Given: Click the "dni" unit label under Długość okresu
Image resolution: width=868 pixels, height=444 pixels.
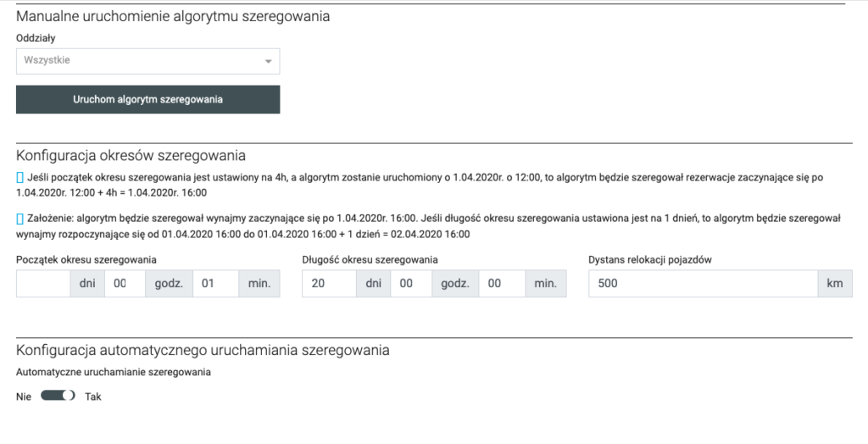Looking at the screenshot, I should (x=373, y=284).
